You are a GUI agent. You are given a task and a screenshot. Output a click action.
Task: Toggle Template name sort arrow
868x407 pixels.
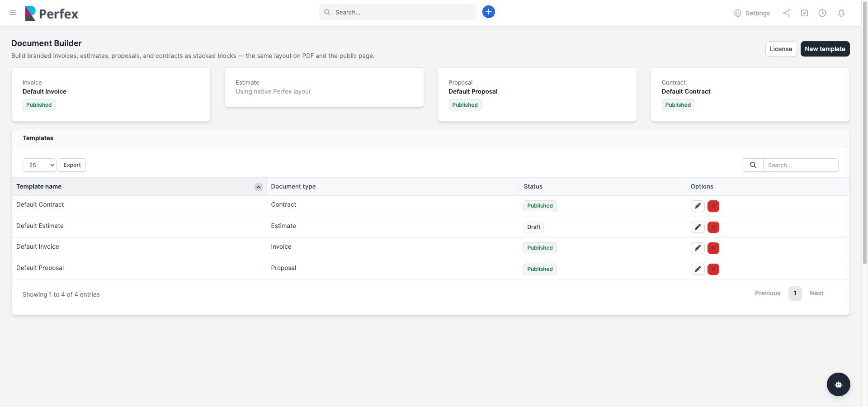click(259, 187)
